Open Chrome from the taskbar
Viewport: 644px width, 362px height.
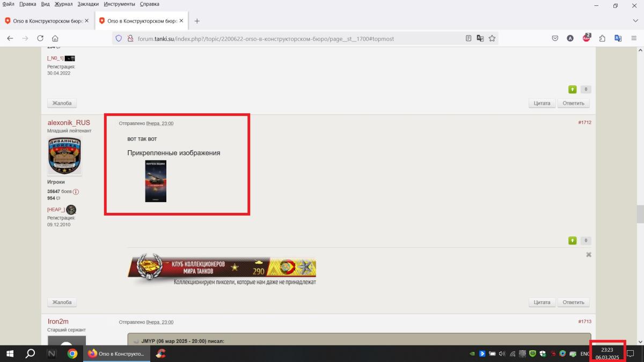click(72, 353)
